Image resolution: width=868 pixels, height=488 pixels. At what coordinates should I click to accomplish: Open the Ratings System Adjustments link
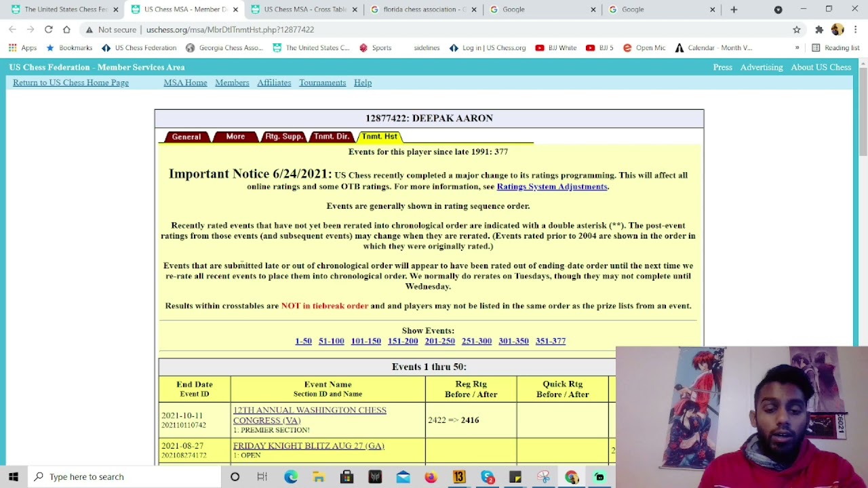[552, 186]
